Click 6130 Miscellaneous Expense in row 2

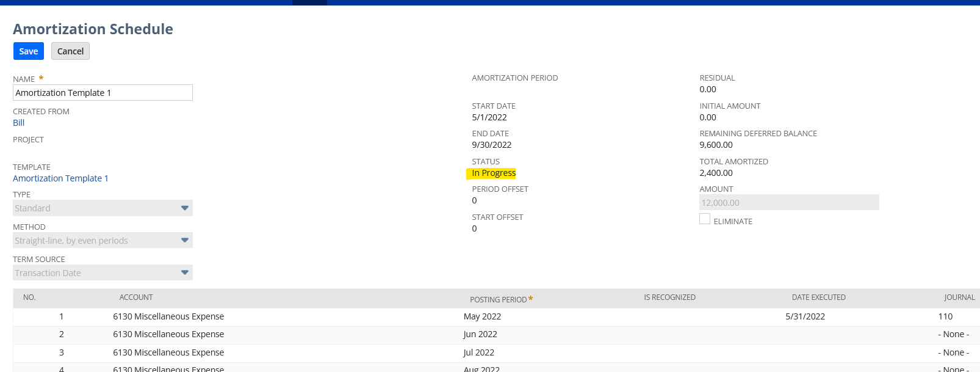coord(168,334)
